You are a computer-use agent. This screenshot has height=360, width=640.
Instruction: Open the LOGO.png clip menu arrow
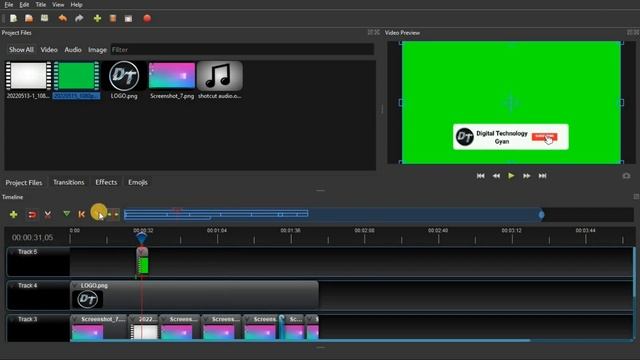point(76,286)
